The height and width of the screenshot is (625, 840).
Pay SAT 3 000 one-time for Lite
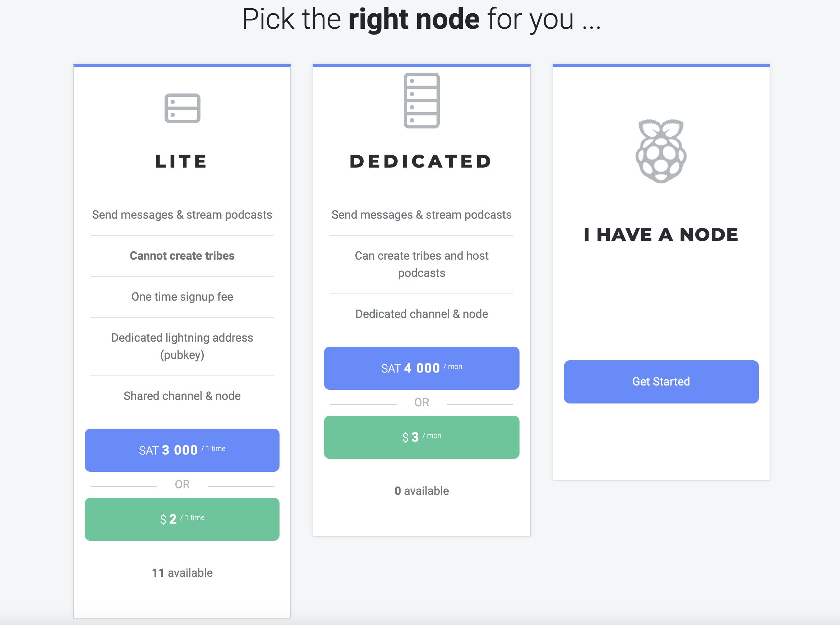coord(182,450)
